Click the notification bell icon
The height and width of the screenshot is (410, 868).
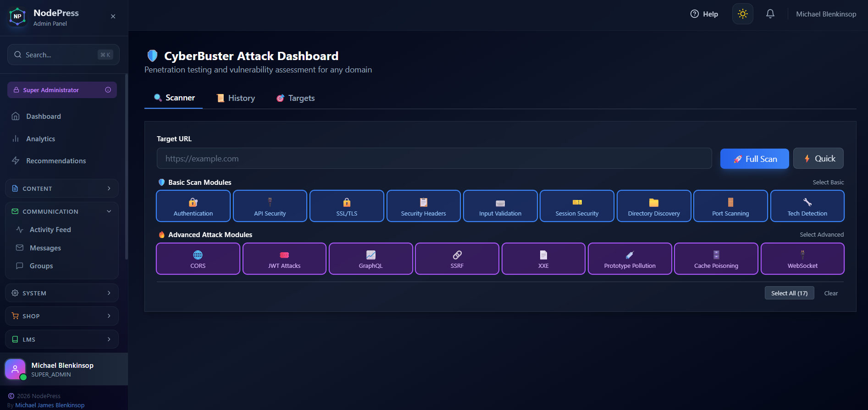click(x=770, y=14)
